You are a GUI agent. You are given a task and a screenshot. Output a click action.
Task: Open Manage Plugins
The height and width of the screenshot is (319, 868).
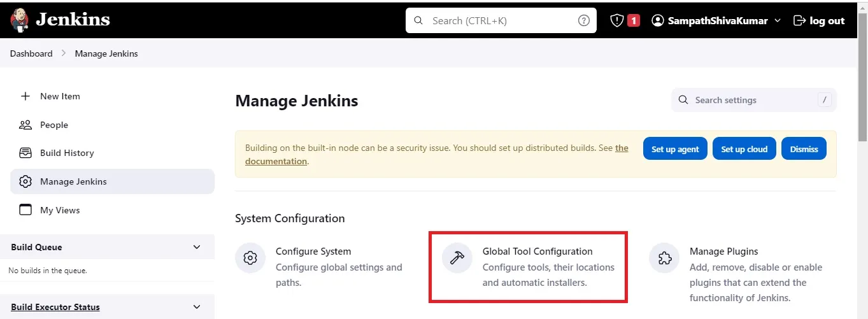(x=724, y=252)
